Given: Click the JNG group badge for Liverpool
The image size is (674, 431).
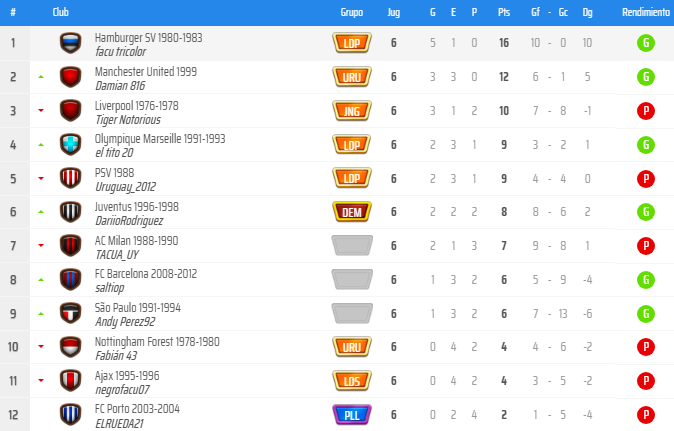Looking at the screenshot, I should pyautogui.click(x=351, y=111).
